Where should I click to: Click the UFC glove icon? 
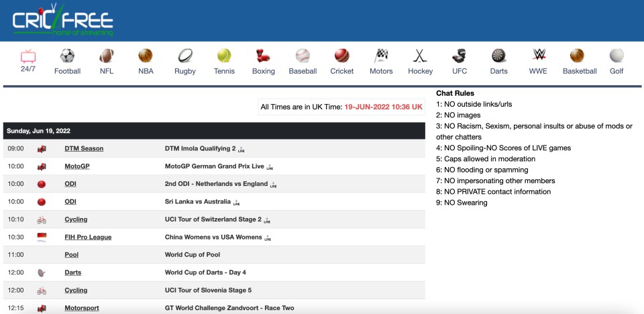tap(459, 56)
